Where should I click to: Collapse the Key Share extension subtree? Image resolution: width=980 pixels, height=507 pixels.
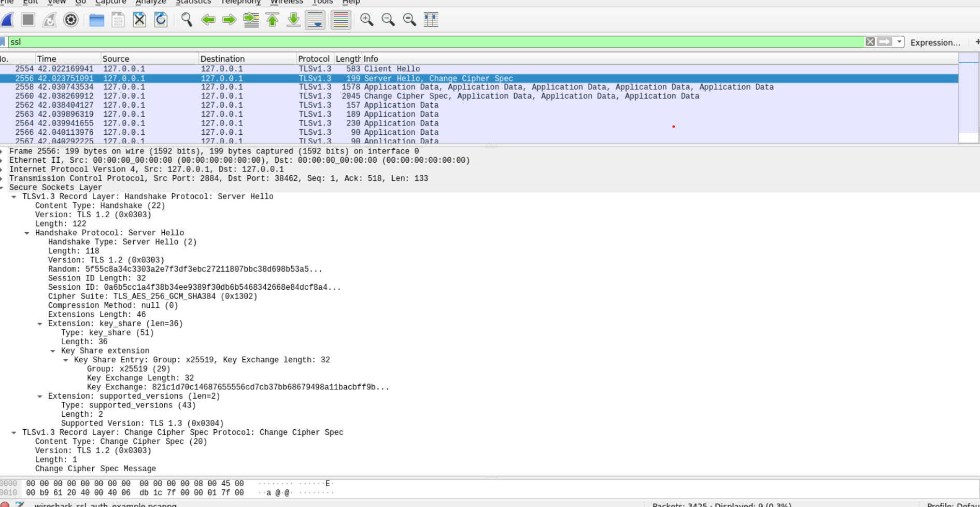[52, 350]
